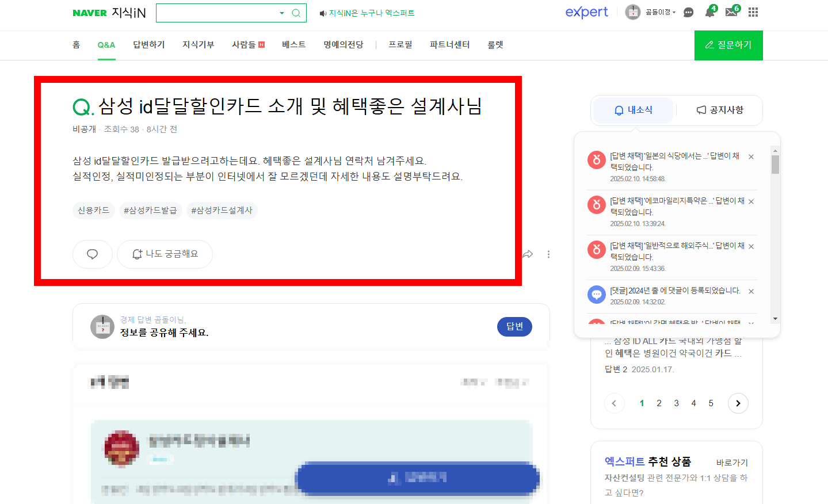Click the 나도 궁금해요 button
Screen dimensions: 828x504
coord(165,254)
